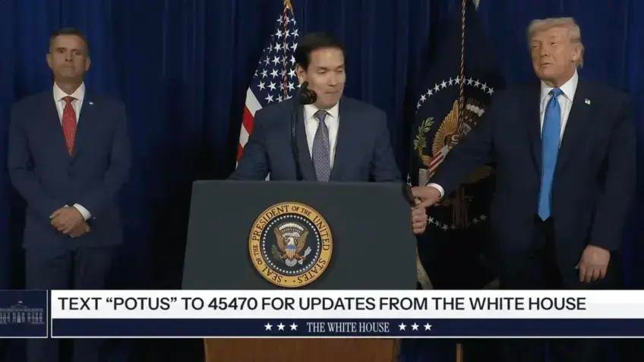This screenshot has width=644, height=362.
Task: Click the left stars beside THE WHITE HOUSE
Action: click(281, 326)
